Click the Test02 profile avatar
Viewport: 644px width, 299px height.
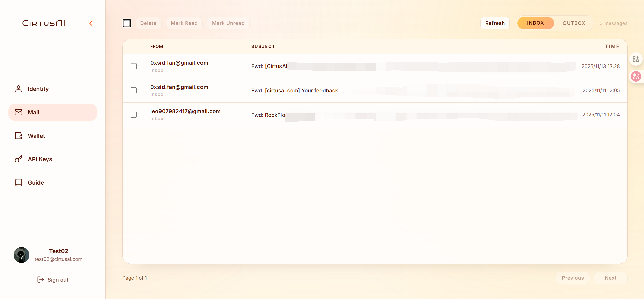coord(21,255)
